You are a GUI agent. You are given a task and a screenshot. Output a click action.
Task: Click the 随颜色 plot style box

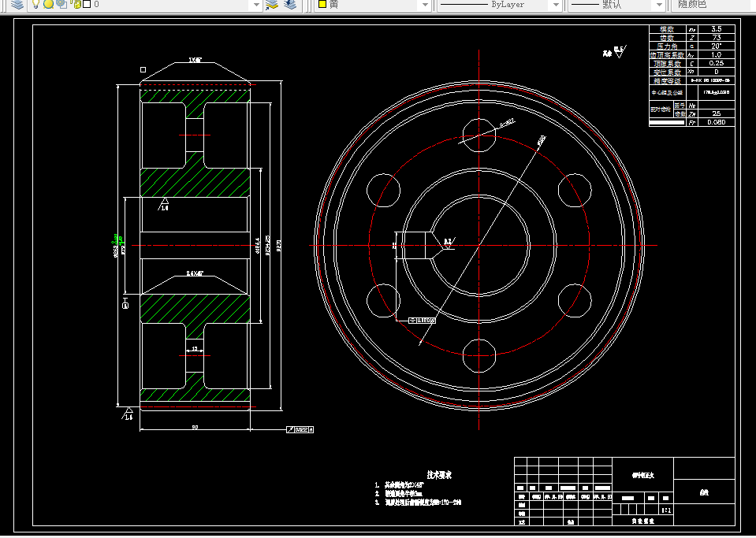[713, 5]
